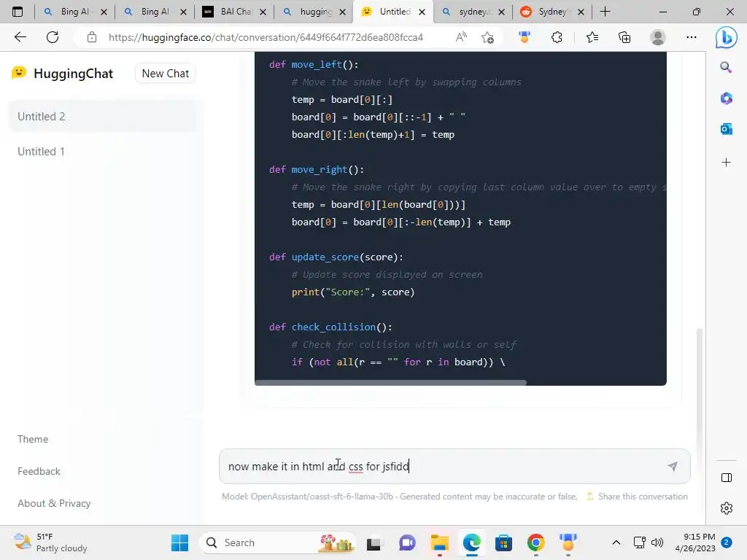747x560 pixels.
Task: Click the browser back arrow
Action: point(20,37)
